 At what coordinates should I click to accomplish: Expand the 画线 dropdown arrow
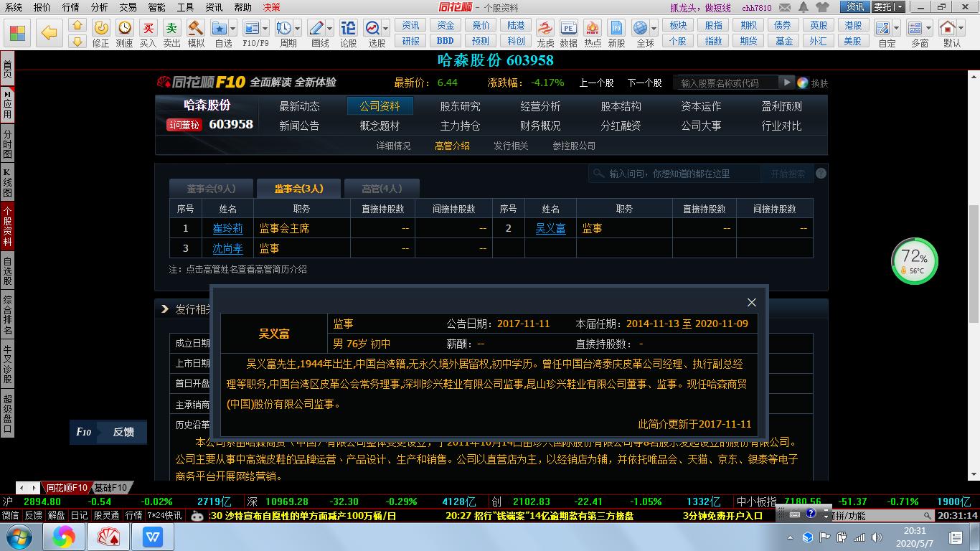point(330,29)
